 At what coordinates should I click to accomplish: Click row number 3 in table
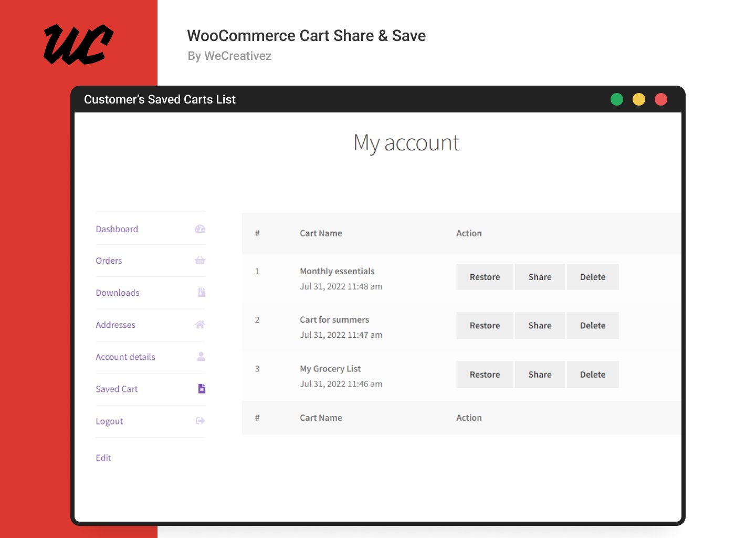coord(257,369)
